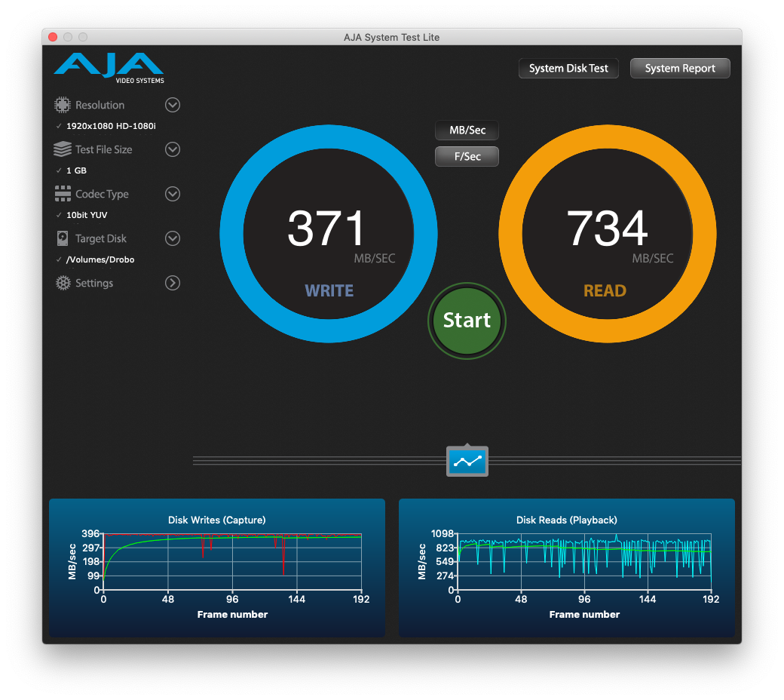Expand the Target Disk chevron
The width and height of the screenshot is (784, 700).
173,238
